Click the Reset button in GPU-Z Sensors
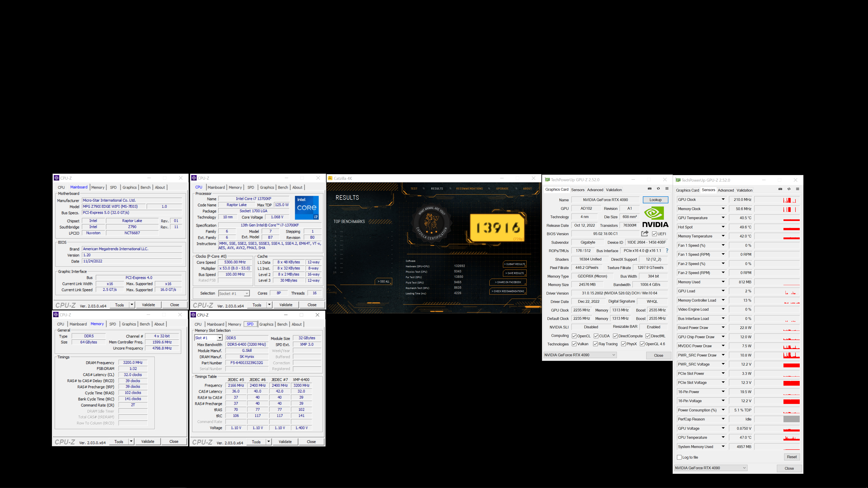This screenshot has height=488, width=868. [792, 457]
